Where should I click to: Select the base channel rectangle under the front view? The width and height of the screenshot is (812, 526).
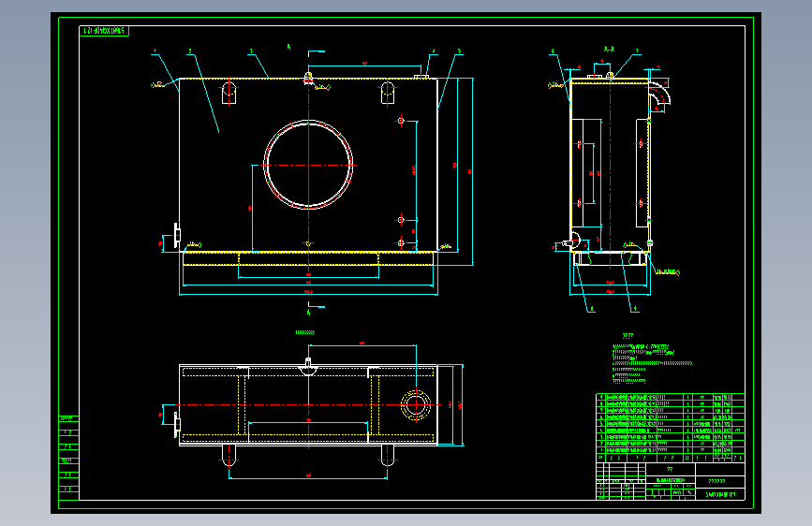pyautogui.click(x=308, y=258)
